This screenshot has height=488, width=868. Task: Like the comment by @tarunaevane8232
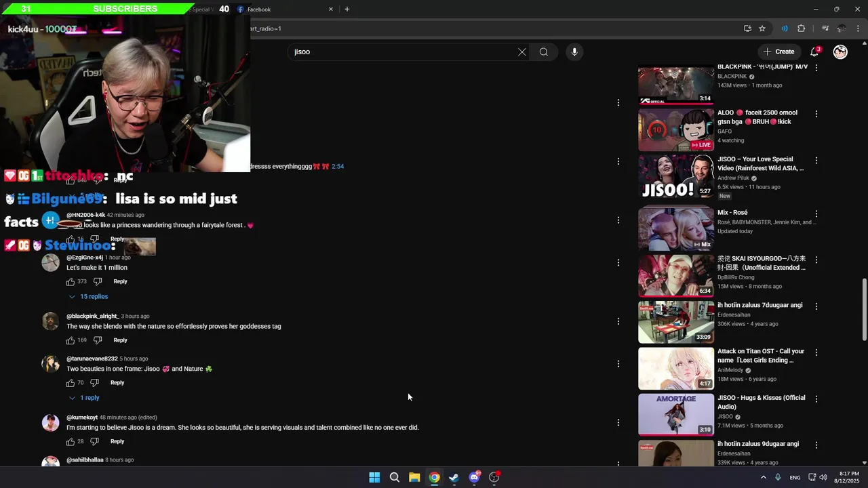(x=71, y=383)
